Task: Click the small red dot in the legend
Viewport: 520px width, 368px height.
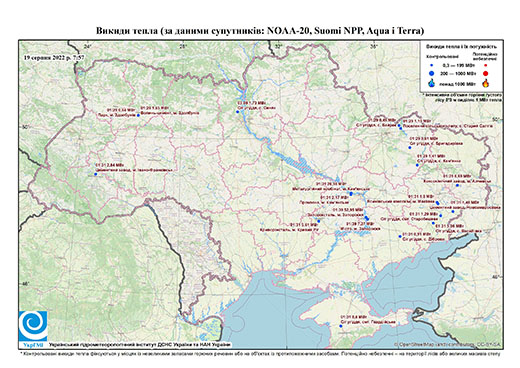Action: (x=485, y=66)
